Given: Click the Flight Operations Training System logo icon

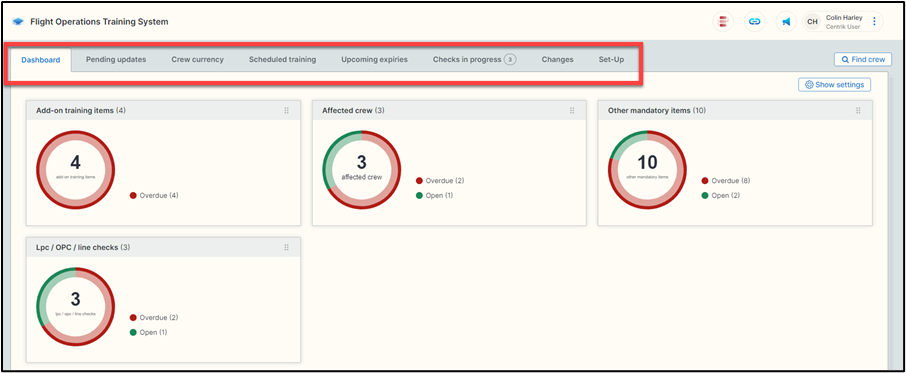Looking at the screenshot, I should click(x=18, y=22).
